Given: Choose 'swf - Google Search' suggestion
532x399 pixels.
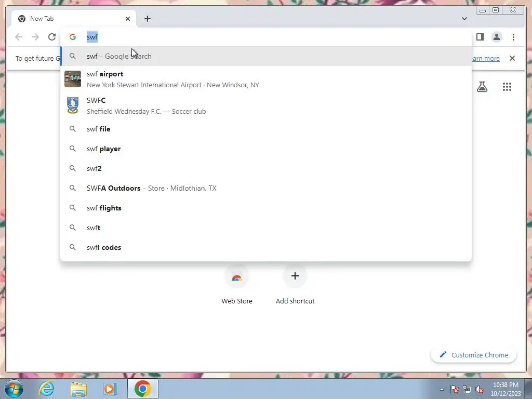Looking at the screenshot, I should 266,56.
